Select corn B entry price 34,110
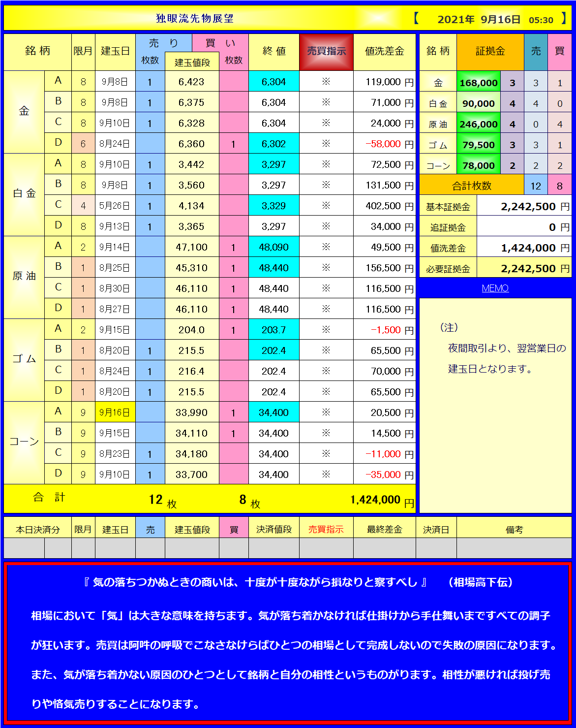 (x=192, y=433)
